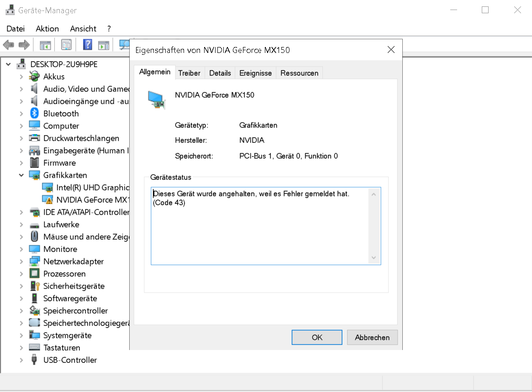Viewport: 532px width, 392px height.
Task: Select the Sicherheitsgeräte key icon
Action: click(35, 286)
